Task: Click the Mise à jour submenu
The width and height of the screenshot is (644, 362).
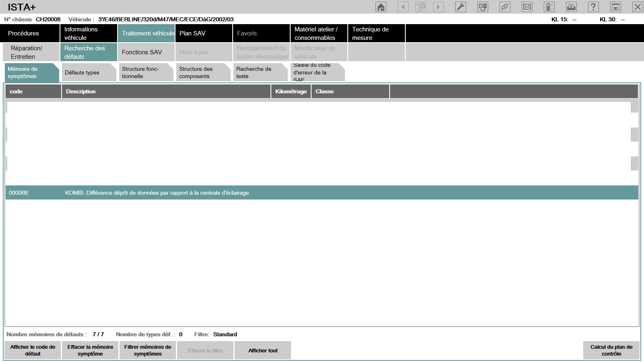Action: [x=204, y=52]
